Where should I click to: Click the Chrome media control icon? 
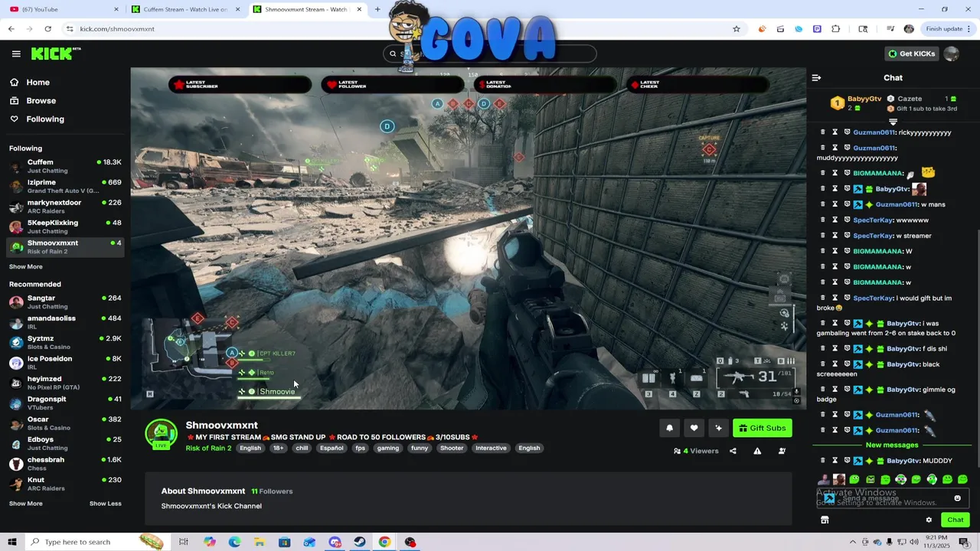(x=890, y=29)
